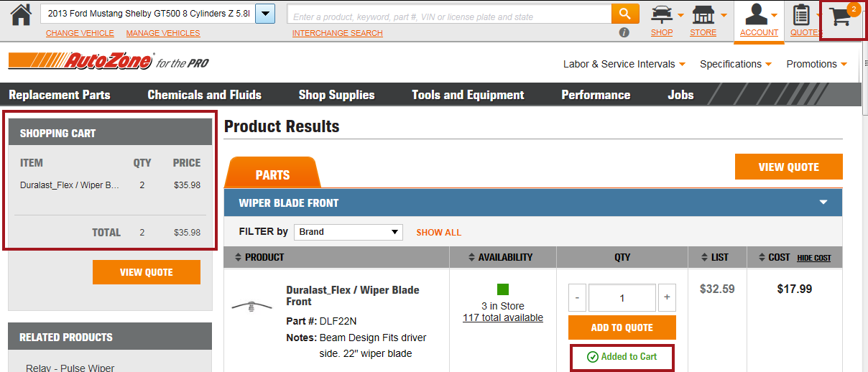Click the quantity input field
Image resolution: width=868 pixels, height=372 pixels.
click(622, 297)
